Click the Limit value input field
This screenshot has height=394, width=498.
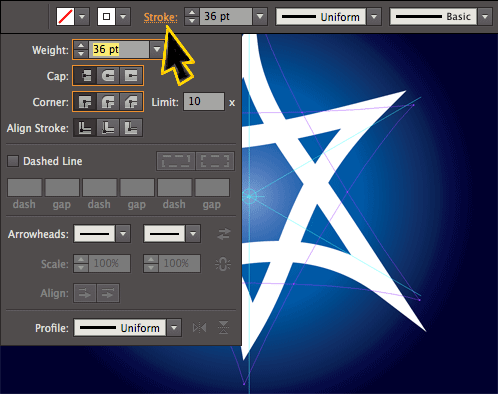click(x=204, y=101)
